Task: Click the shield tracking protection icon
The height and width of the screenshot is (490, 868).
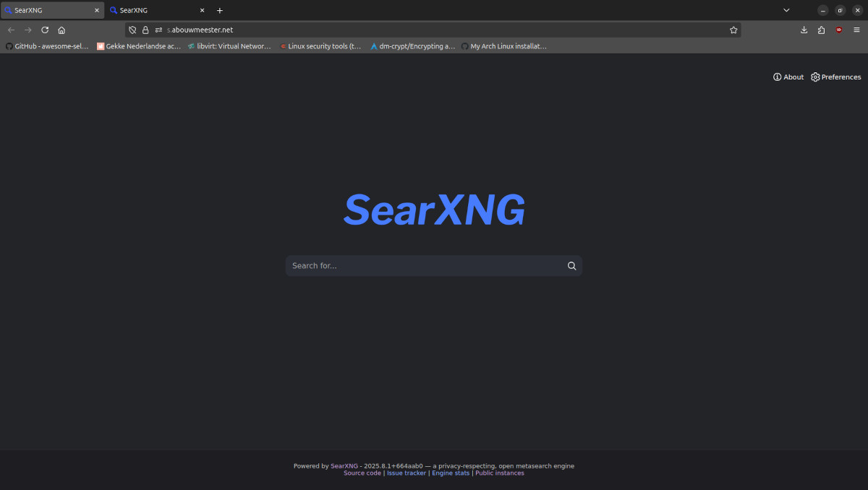Action: (x=132, y=30)
